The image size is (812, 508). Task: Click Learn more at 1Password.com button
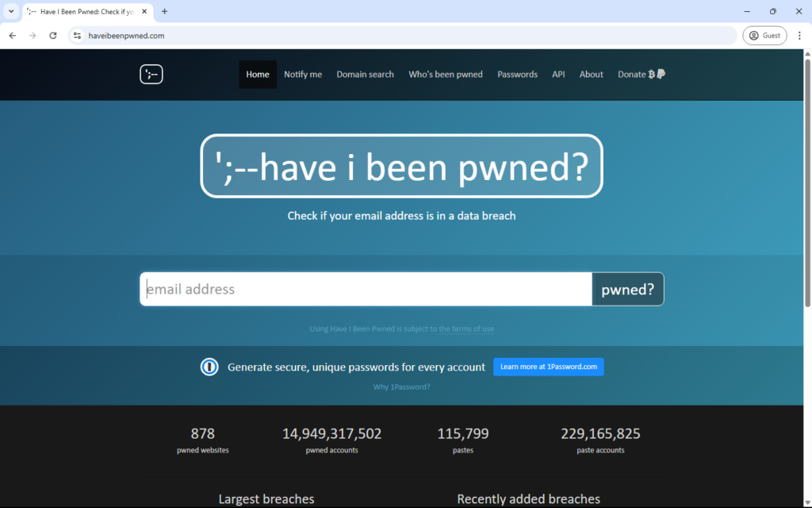click(x=549, y=367)
